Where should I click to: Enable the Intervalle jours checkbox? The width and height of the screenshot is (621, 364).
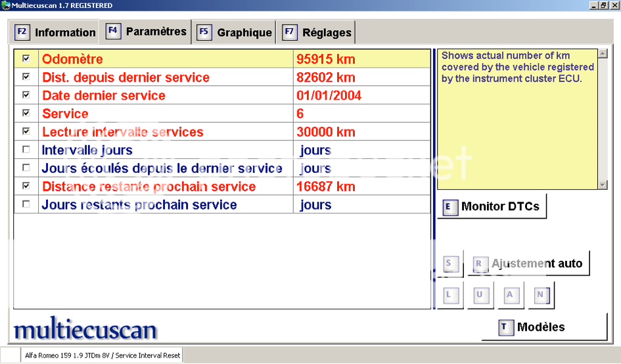pos(26,149)
